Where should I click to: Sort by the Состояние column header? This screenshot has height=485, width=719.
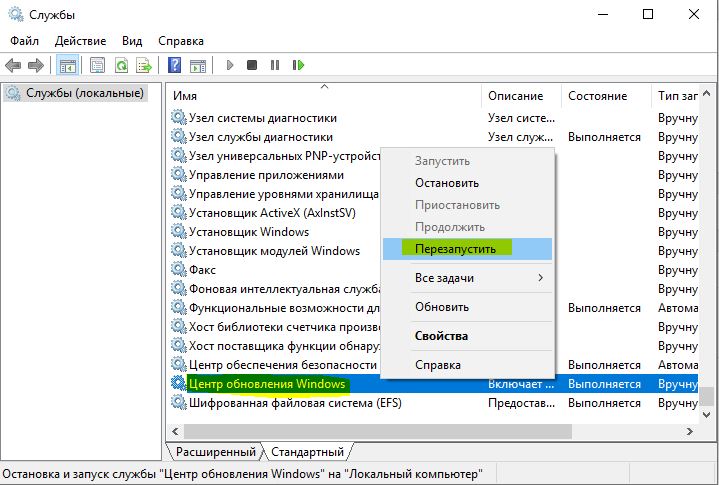(606, 96)
